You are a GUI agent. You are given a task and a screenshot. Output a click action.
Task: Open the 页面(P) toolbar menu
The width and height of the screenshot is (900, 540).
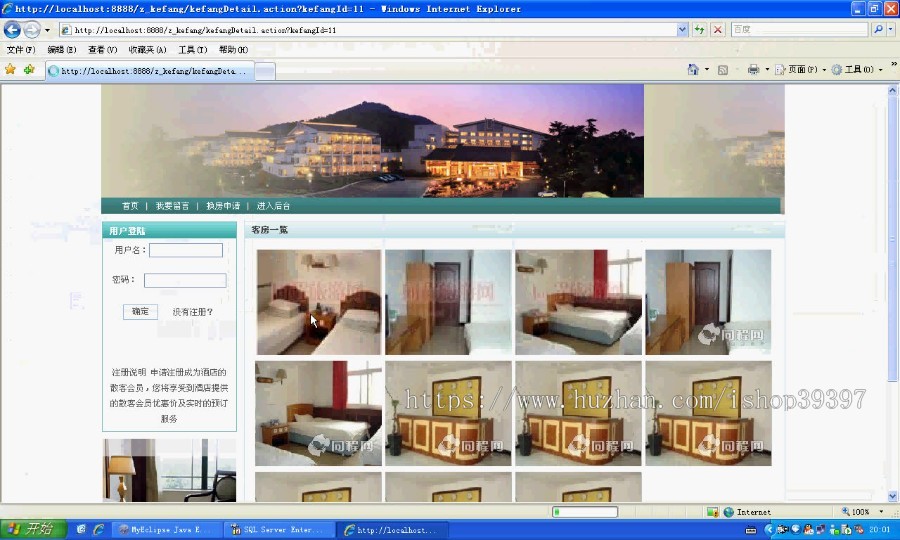[x=801, y=70]
